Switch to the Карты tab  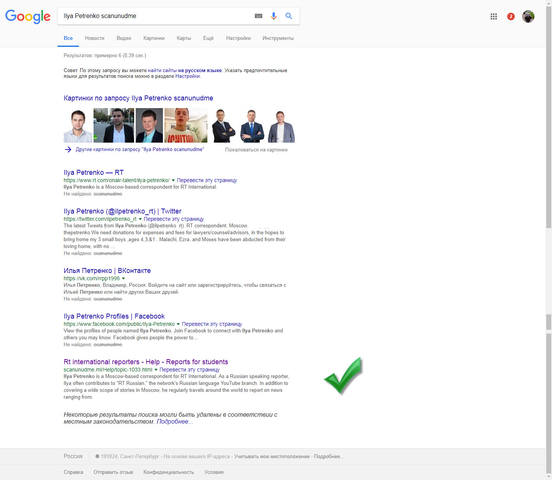[x=184, y=38]
